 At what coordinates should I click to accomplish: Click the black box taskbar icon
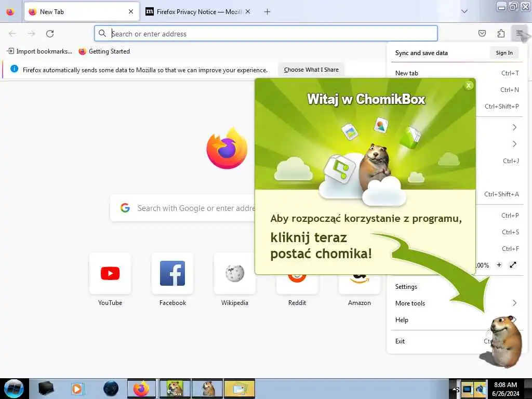pos(46,389)
